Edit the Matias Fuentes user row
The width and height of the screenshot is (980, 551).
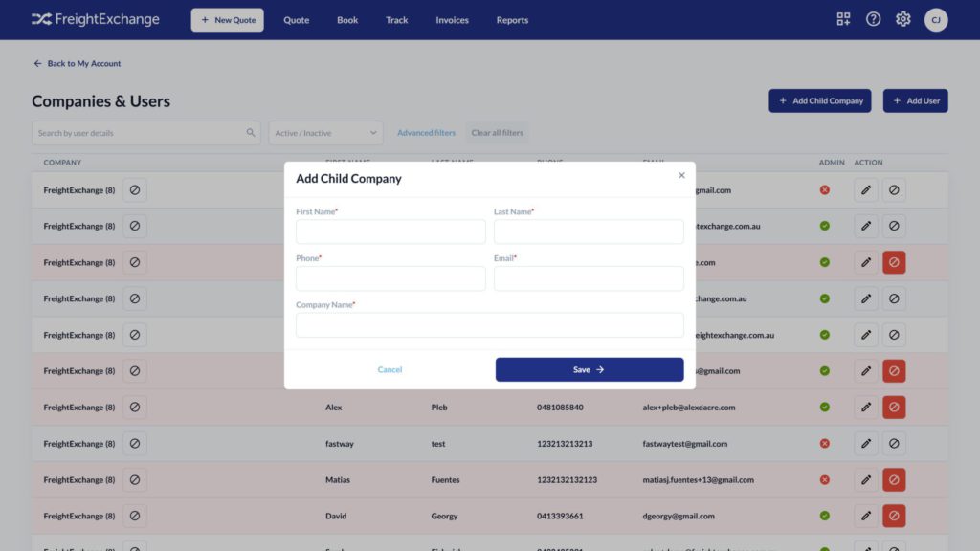[865, 480]
